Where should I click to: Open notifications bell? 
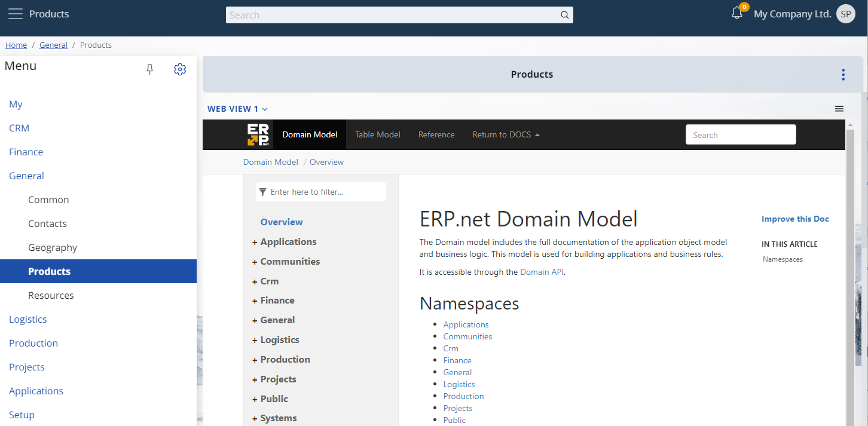coord(737,13)
